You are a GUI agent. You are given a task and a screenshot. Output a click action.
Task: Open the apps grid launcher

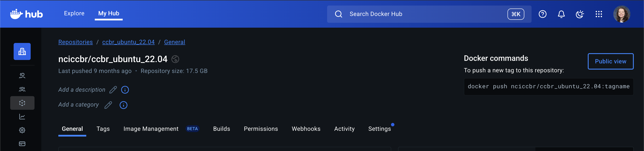pyautogui.click(x=598, y=14)
